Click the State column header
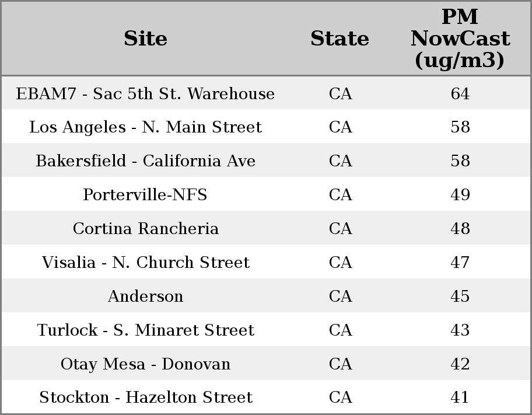The height and width of the screenshot is (415, 532). click(339, 39)
